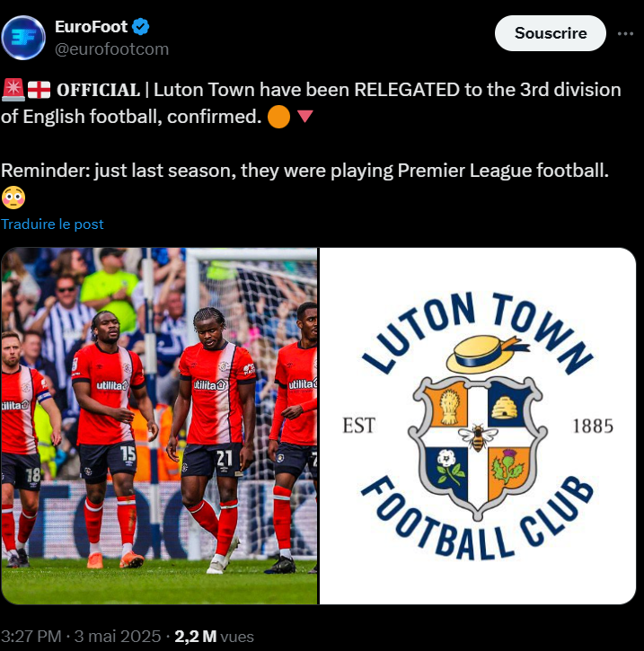Open the 3:27 PM timestamp link
Screen dimensions: 644x651
(31, 637)
